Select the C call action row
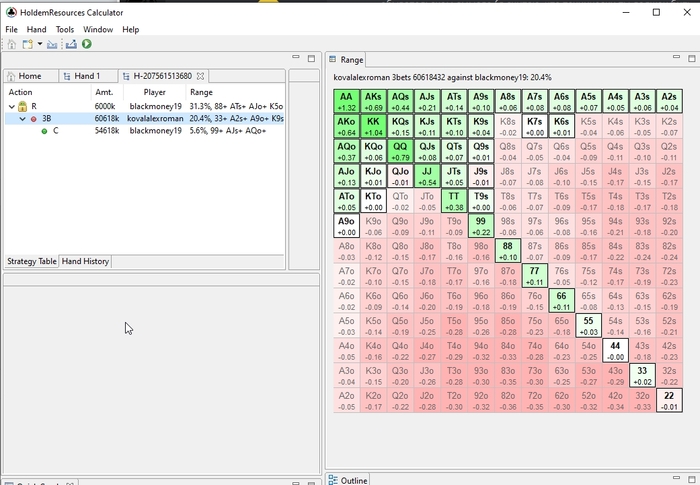Screen dimensions: 700x485 tap(145, 131)
